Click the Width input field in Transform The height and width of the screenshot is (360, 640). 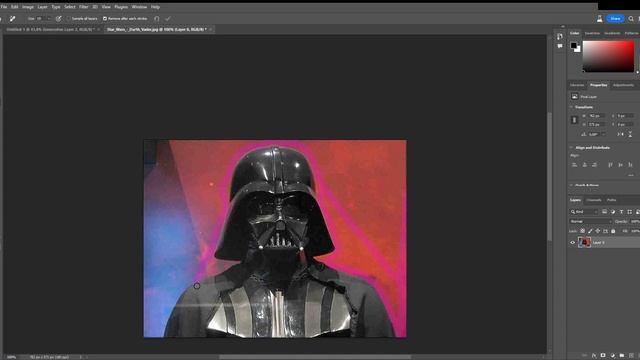597,116
